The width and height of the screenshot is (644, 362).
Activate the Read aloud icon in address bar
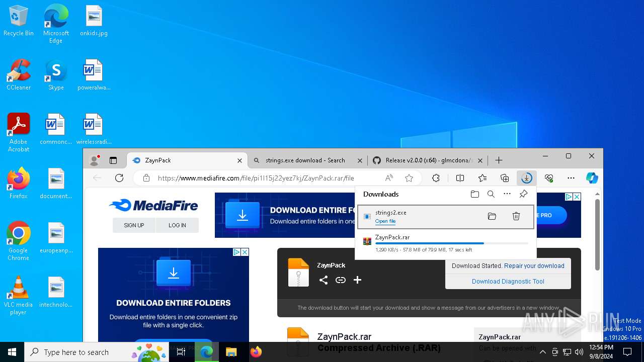coord(389,178)
